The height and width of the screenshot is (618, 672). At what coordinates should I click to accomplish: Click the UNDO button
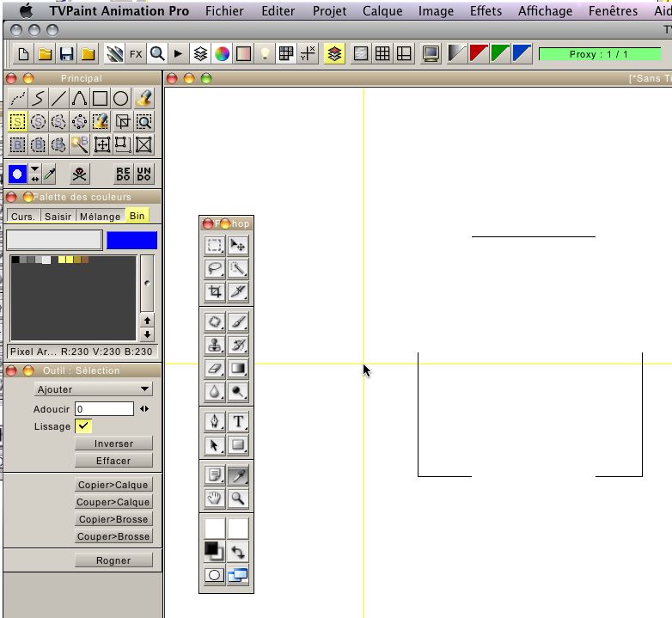click(144, 174)
